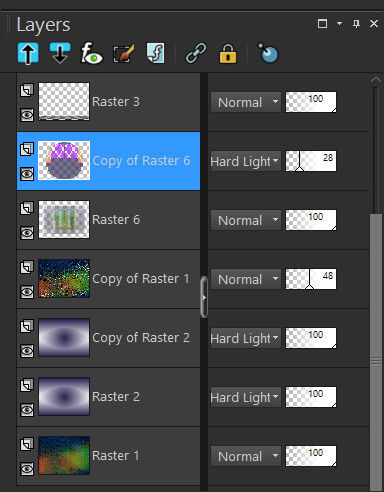The image size is (384, 492).
Task: Click the lock transparency padlock icon
Action: pos(228,53)
